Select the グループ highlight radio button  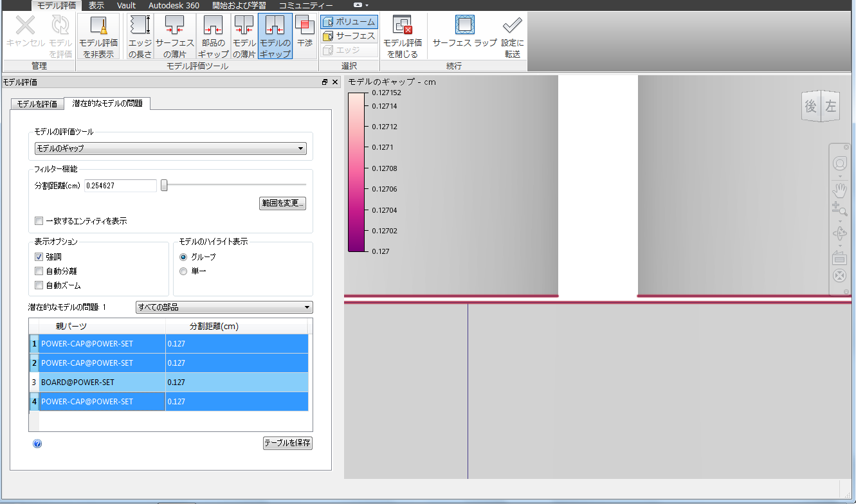pyautogui.click(x=183, y=257)
